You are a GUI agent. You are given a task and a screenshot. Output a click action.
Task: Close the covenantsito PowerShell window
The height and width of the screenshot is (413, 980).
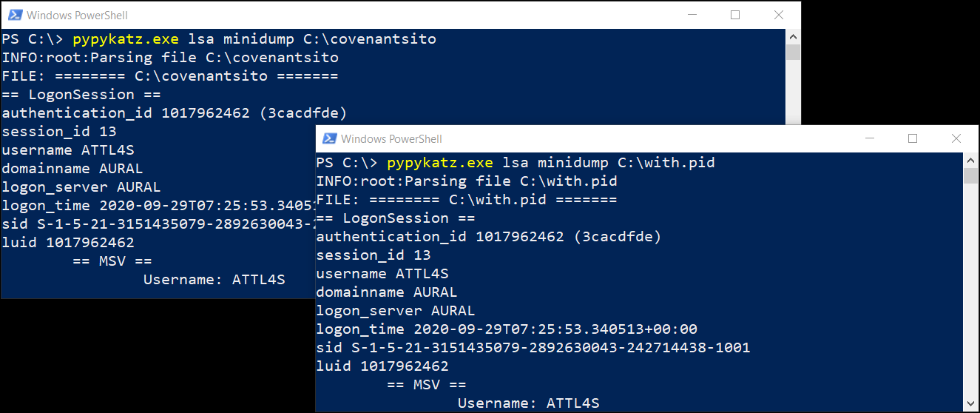click(779, 15)
